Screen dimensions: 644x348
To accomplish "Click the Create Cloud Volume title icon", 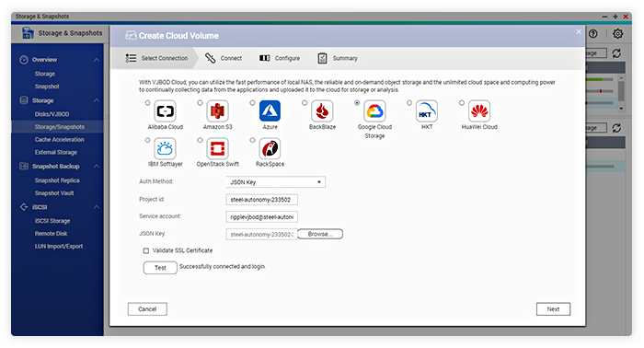I will [131, 36].
